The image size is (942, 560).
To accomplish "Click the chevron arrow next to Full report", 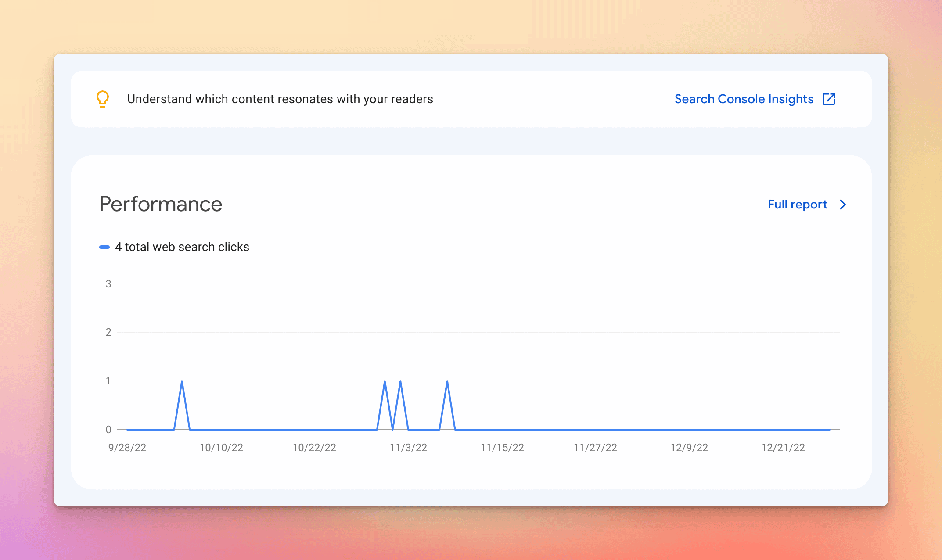I will pyautogui.click(x=843, y=205).
